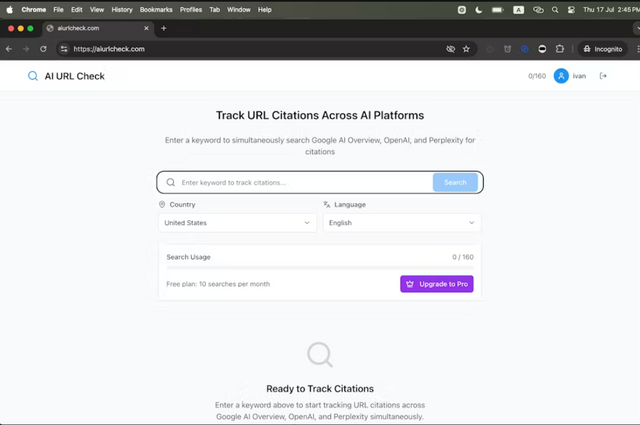
Task: Click the Creative Cloud icon in menu bar
Action: pyautogui.click(x=538, y=9)
